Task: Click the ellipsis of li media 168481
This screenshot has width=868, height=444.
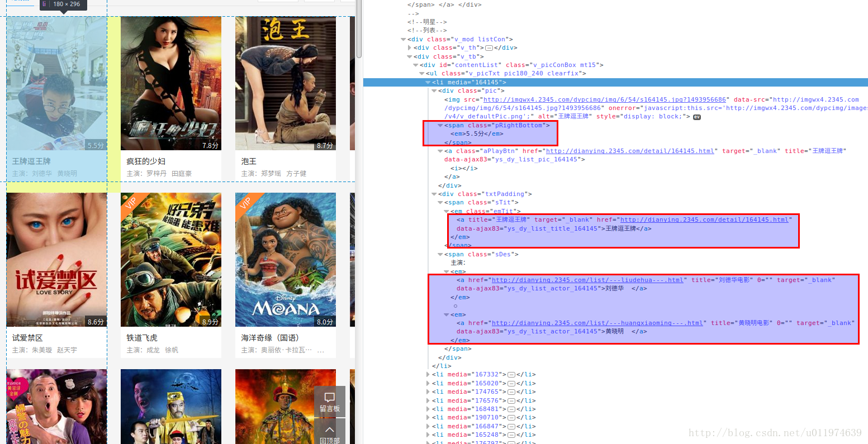Action: [511, 409]
